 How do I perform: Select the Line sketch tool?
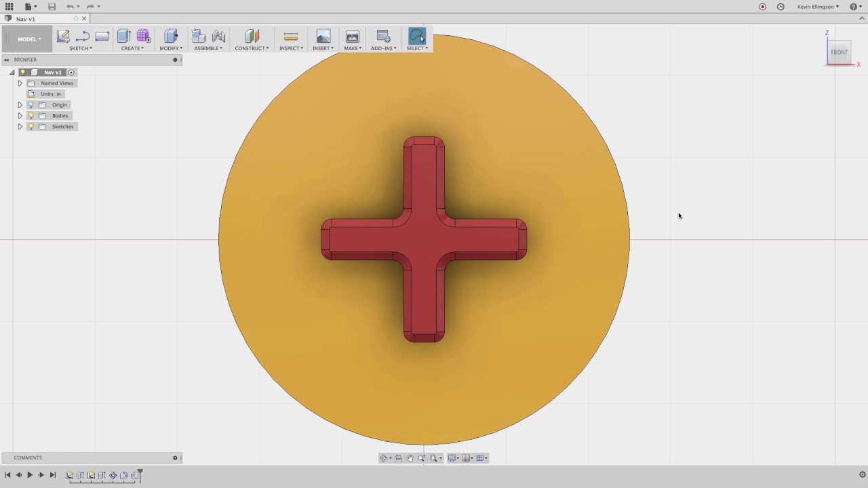pyautogui.click(x=83, y=37)
